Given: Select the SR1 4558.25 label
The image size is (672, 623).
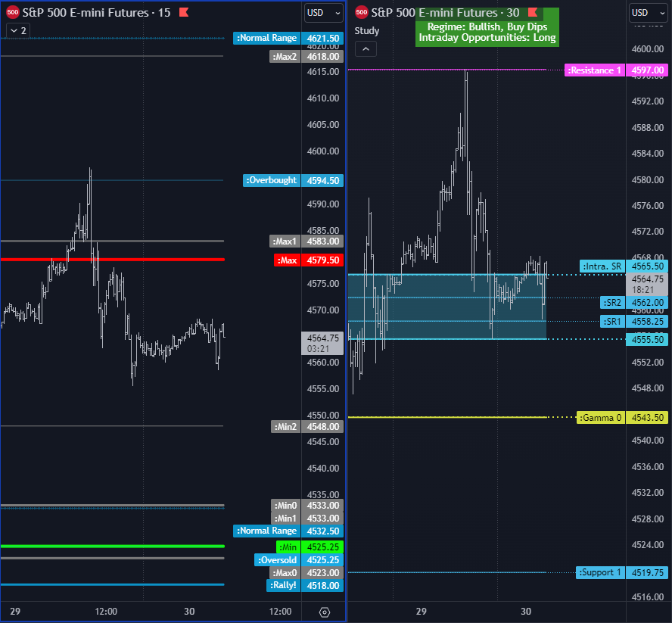Looking at the screenshot, I should tap(634, 322).
